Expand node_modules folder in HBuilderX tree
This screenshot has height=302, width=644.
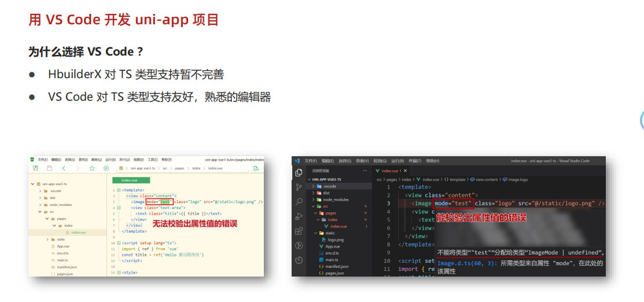(x=40, y=205)
